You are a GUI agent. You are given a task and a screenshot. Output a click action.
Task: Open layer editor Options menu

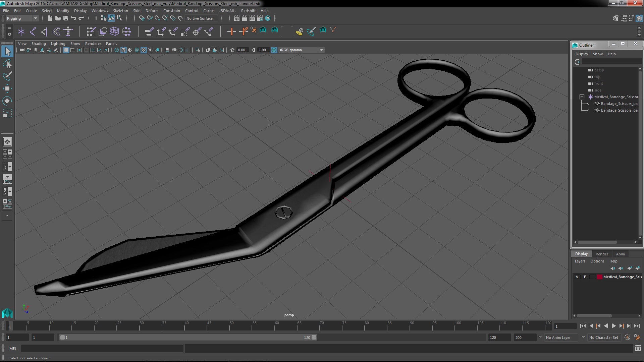click(x=597, y=261)
